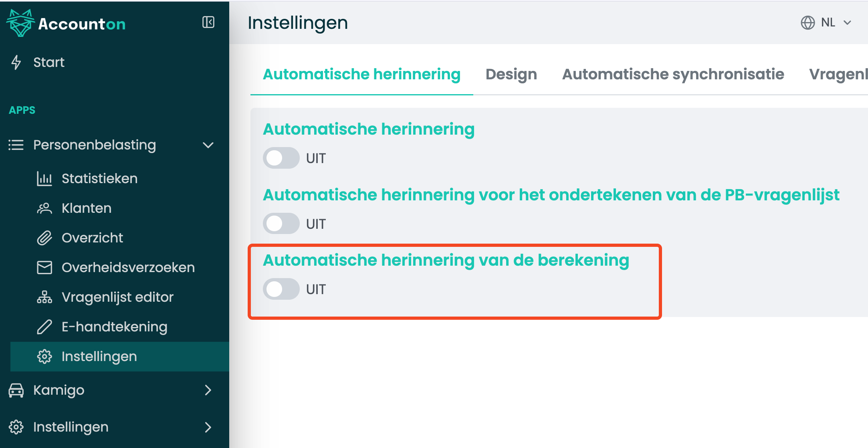The height and width of the screenshot is (448, 868).
Task: Expand the bottom Instellingen section chevron
Action: (208, 427)
